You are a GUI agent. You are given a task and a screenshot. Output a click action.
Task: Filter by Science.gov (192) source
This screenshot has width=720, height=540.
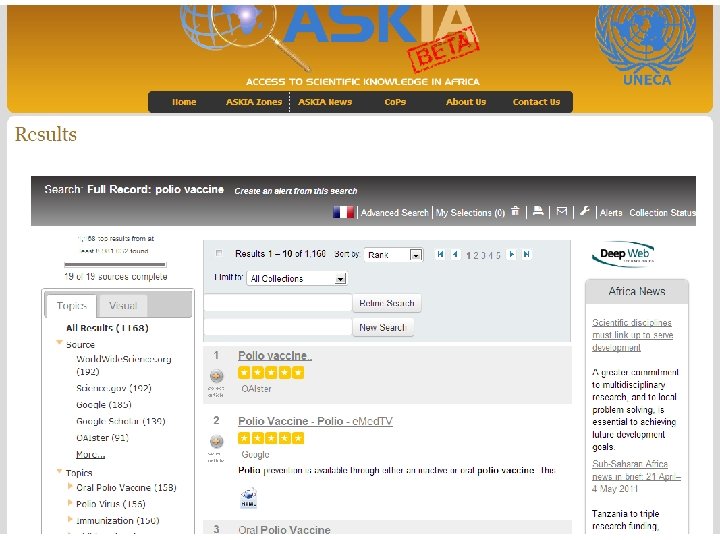[x=114, y=388]
